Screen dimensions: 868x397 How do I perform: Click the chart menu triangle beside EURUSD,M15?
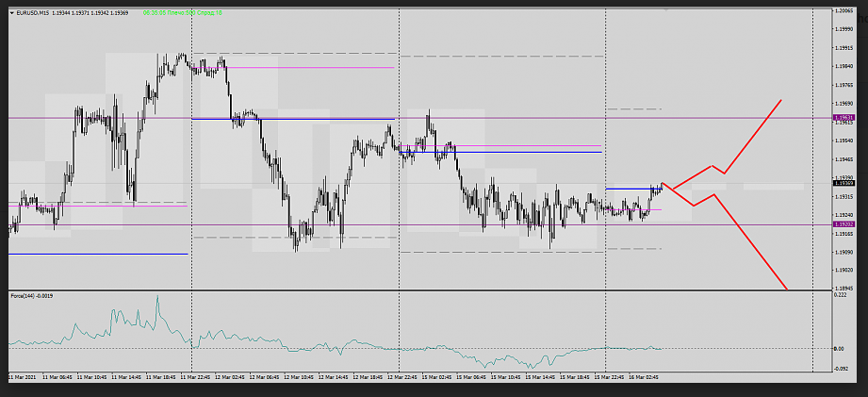[x=11, y=13]
